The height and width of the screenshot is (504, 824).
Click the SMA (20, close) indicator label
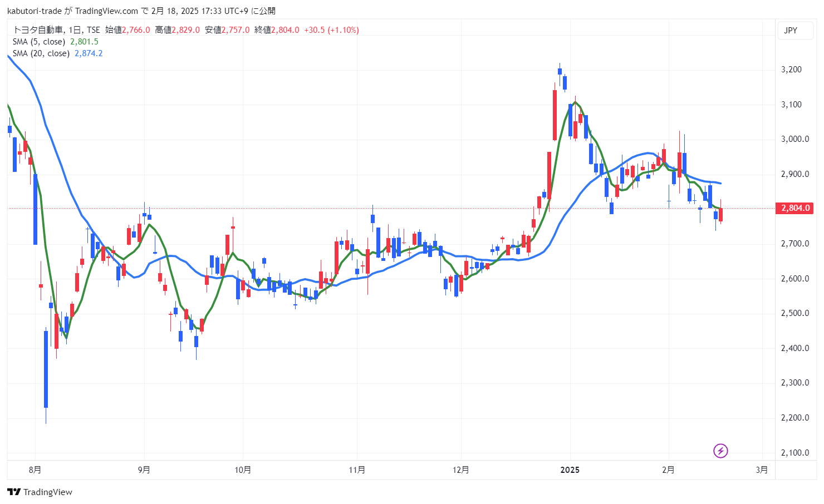point(41,53)
